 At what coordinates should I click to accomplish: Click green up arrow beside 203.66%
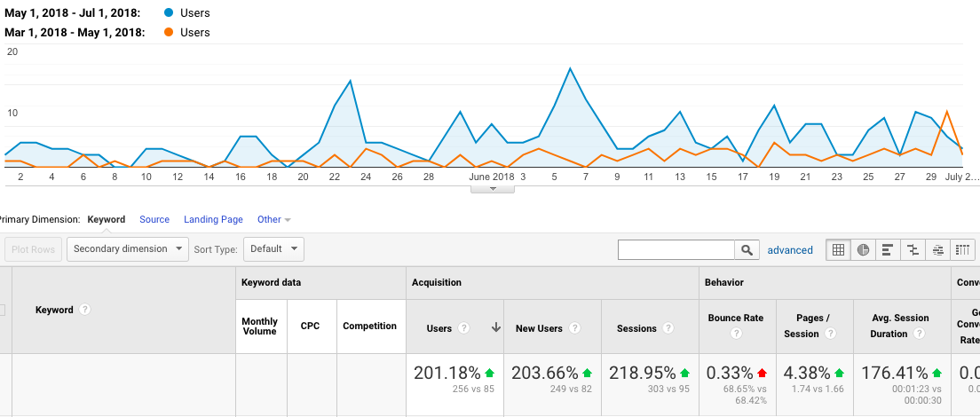point(587,373)
